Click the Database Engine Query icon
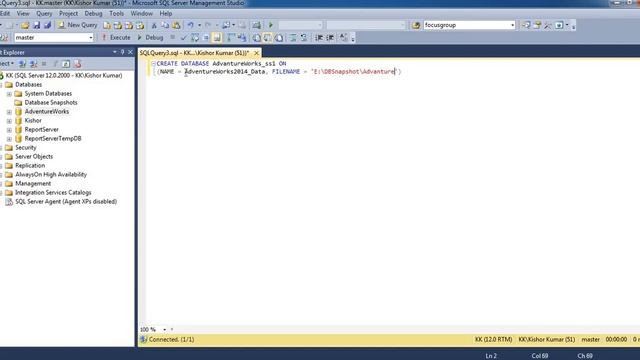The width and height of the screenshot is (640, 360). coord(107,25)
